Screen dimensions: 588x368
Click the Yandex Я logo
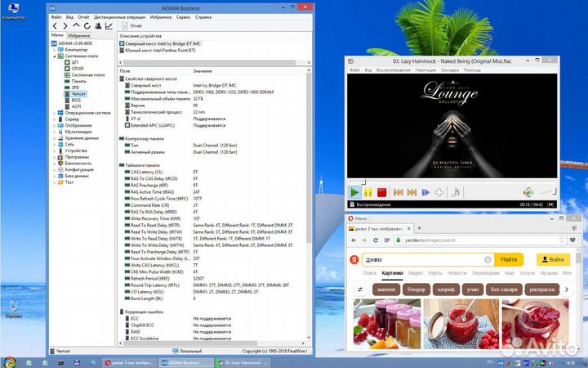tap(354, 259)
